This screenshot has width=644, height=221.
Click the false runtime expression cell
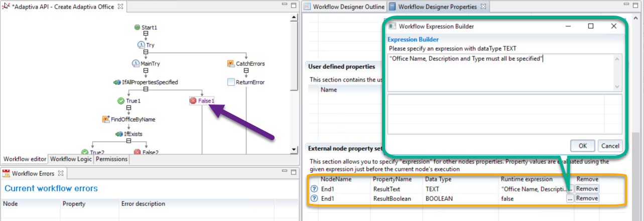click(507, 198)
